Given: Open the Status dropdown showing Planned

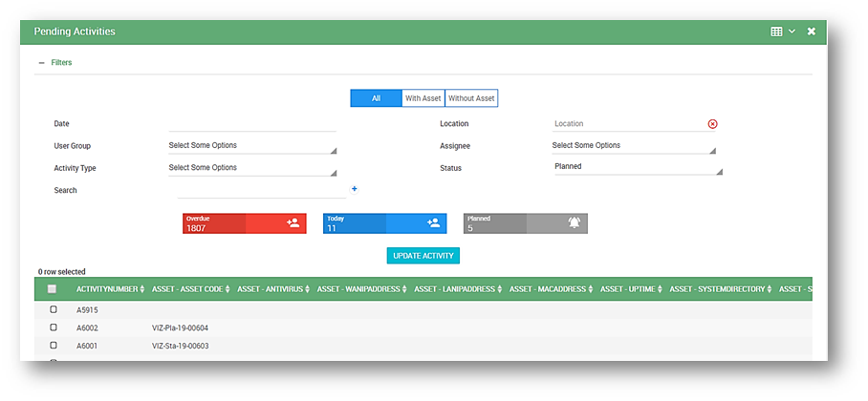Looking at the screenshot, I should point(639,167).
